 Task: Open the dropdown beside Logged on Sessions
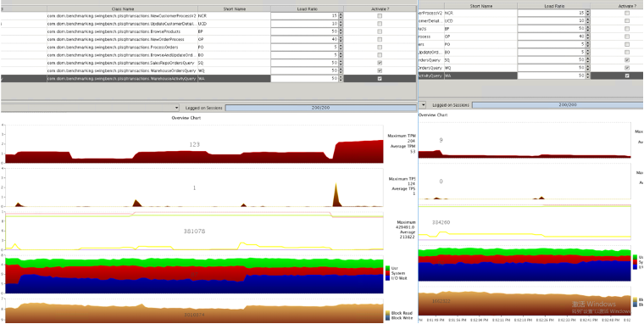(176, 108)
